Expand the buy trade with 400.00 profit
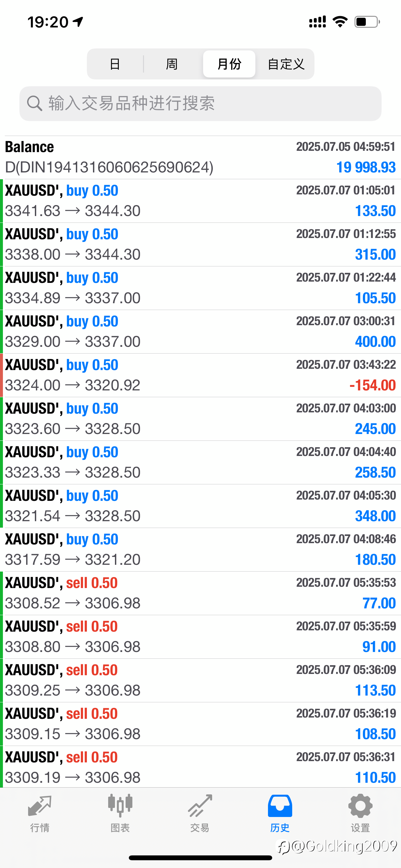The height and width of the screenshot is (868, 401). tap(200, 332)
